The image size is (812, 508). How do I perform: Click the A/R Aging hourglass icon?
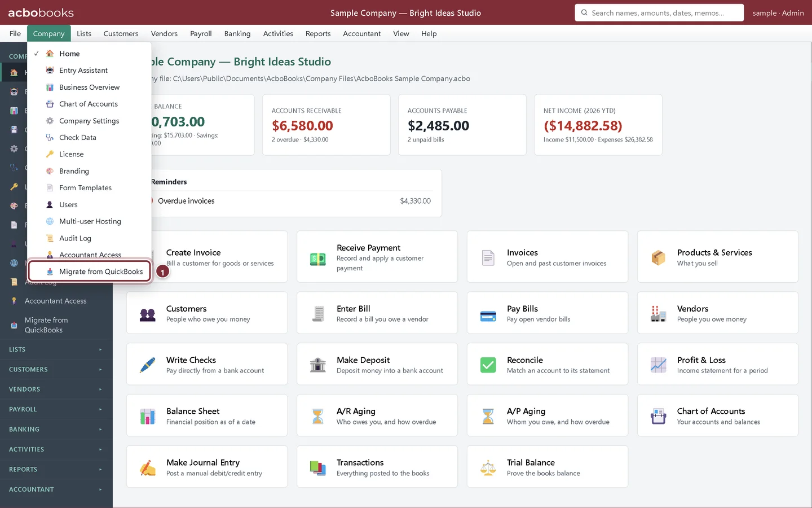318,417
